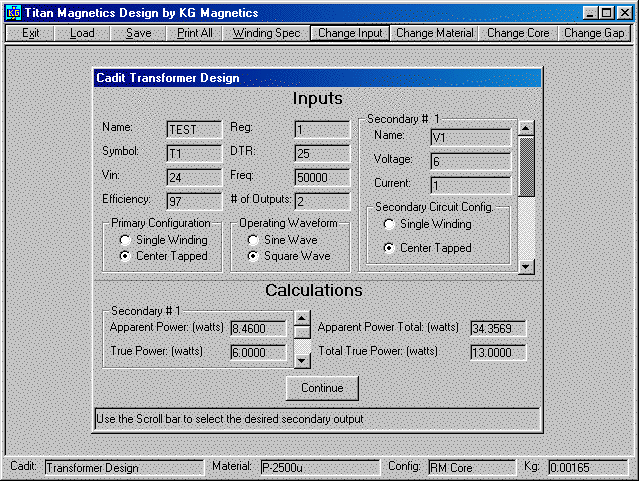Click the KG app icon in title bar
The height and width of the screenshot is (481, 639).
coord(13,13)
